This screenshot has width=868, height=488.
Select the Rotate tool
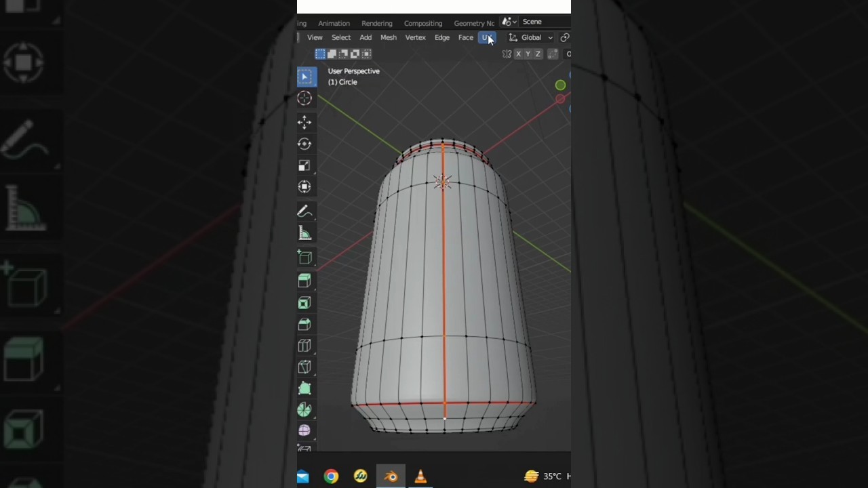tap(304, 144)
